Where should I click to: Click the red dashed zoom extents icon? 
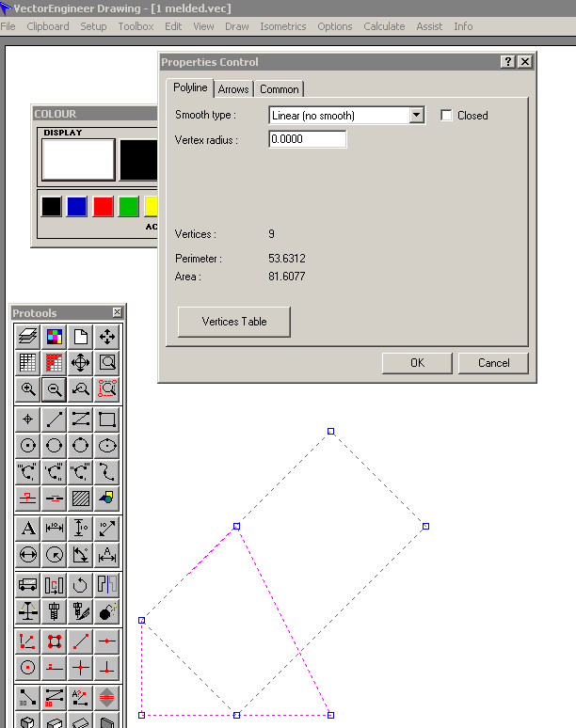click(x=107, y=389)
